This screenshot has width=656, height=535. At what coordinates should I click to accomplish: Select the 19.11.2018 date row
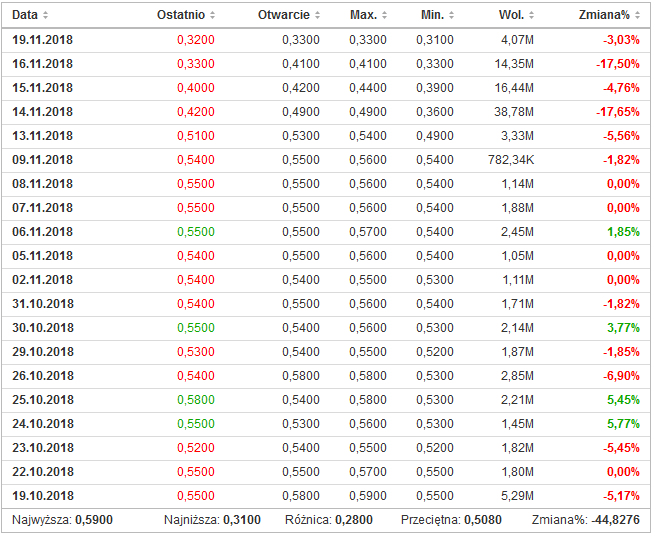tap(42, 40)
